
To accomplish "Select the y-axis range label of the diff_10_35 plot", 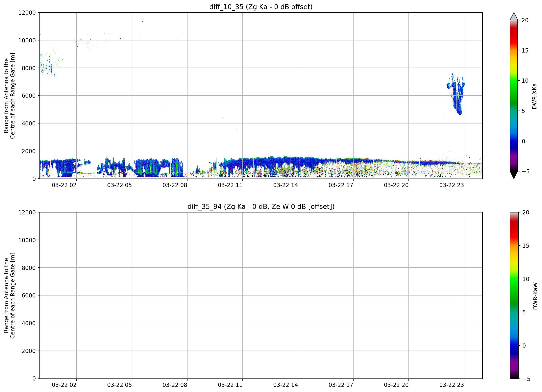I will click(x=9, y=96).
